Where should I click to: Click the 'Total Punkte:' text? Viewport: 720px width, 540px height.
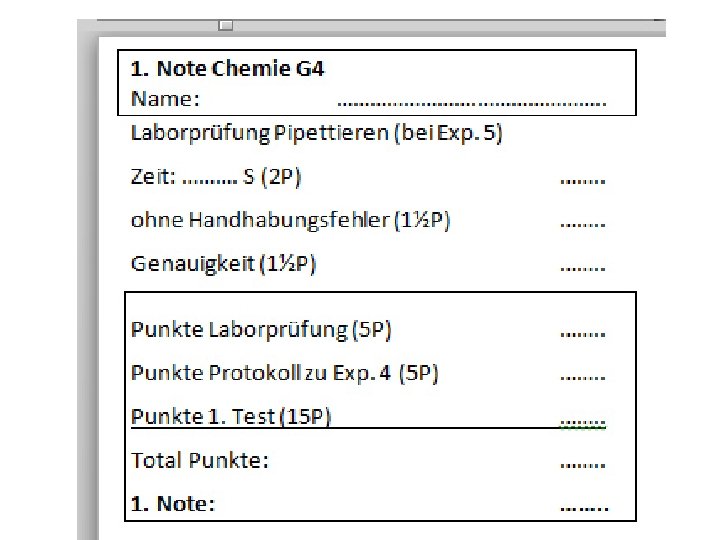pyautogui.click(x=200, y=461)
